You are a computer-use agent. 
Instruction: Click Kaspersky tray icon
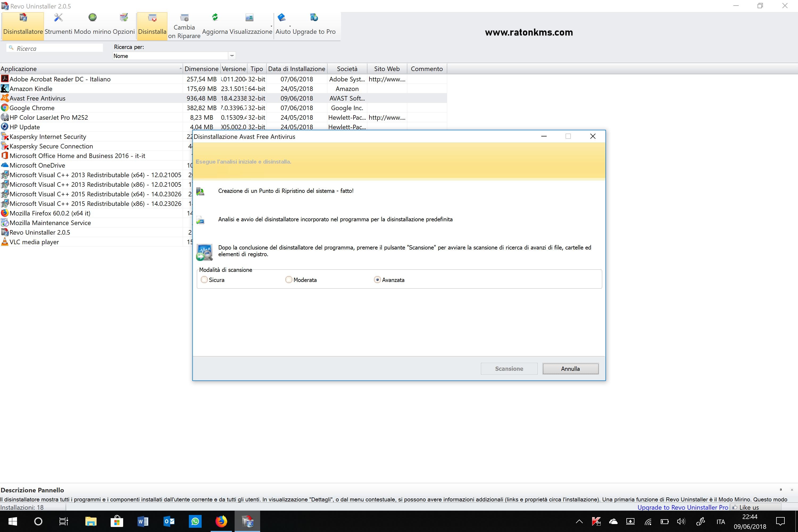coord(596,521)
